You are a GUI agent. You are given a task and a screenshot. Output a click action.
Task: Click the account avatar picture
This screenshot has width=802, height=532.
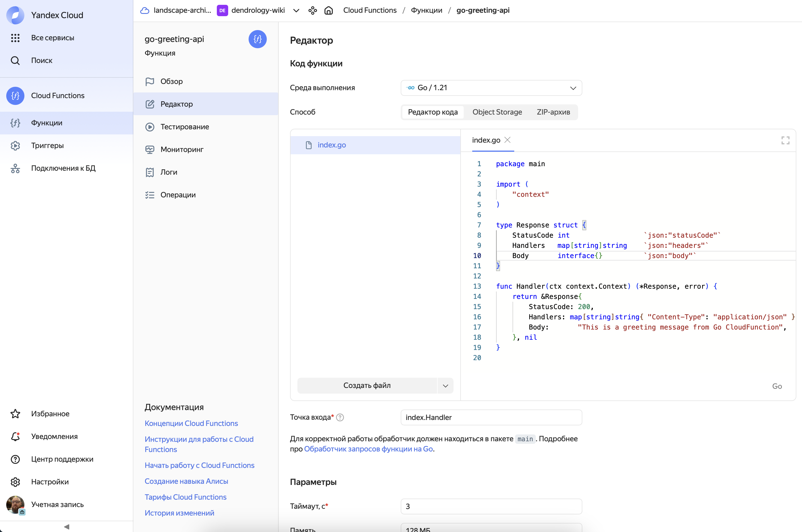pyautogui.click(x=15, y=504)
